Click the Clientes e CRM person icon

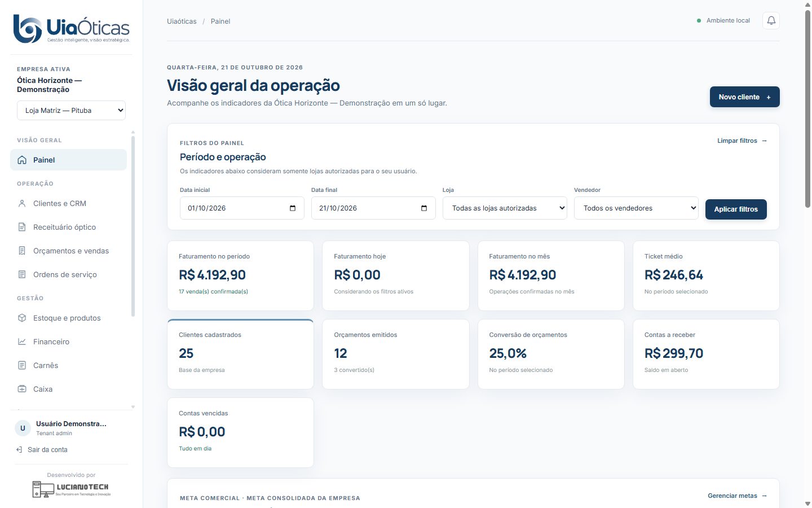[22, 203]
